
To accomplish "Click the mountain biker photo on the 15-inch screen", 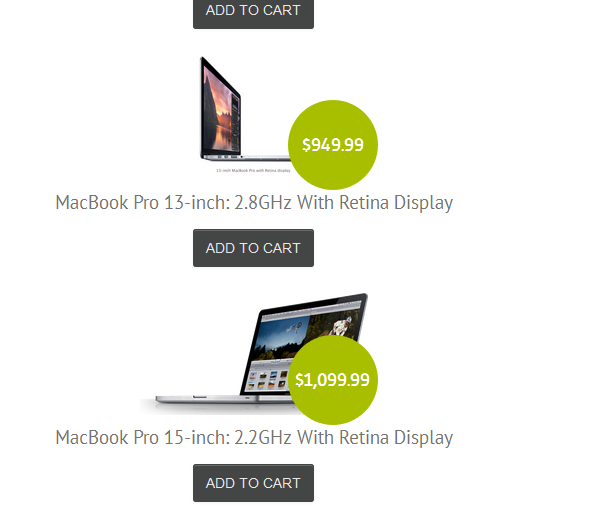I will point(340,326).
